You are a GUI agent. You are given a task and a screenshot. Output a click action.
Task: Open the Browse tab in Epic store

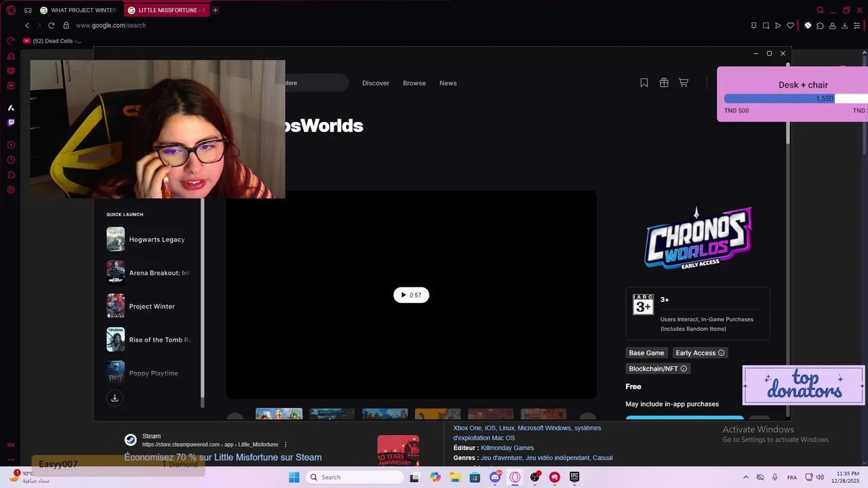[x=414, y=83]
